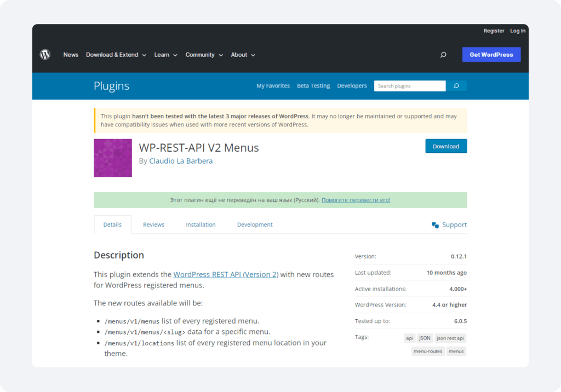Click the menus tag
561x392 pixels.
[x=456, y=351]
